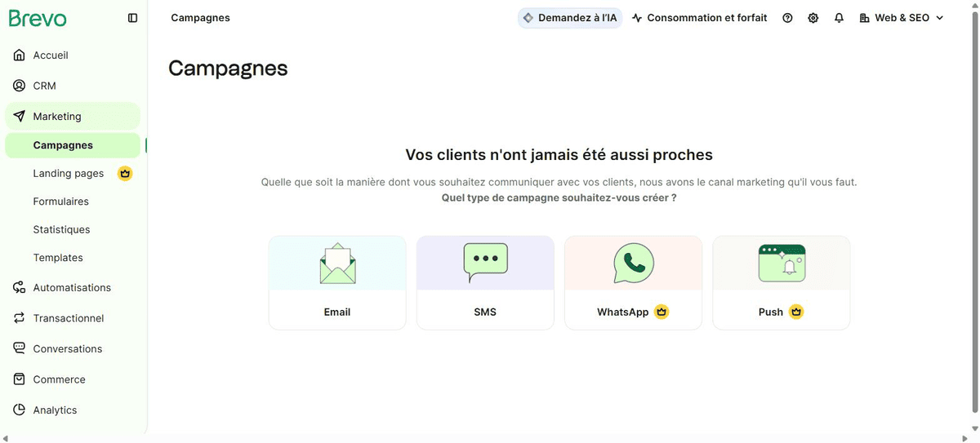Click the Marketing paper plane icon

pyautogui.click(x=20, y=117)
